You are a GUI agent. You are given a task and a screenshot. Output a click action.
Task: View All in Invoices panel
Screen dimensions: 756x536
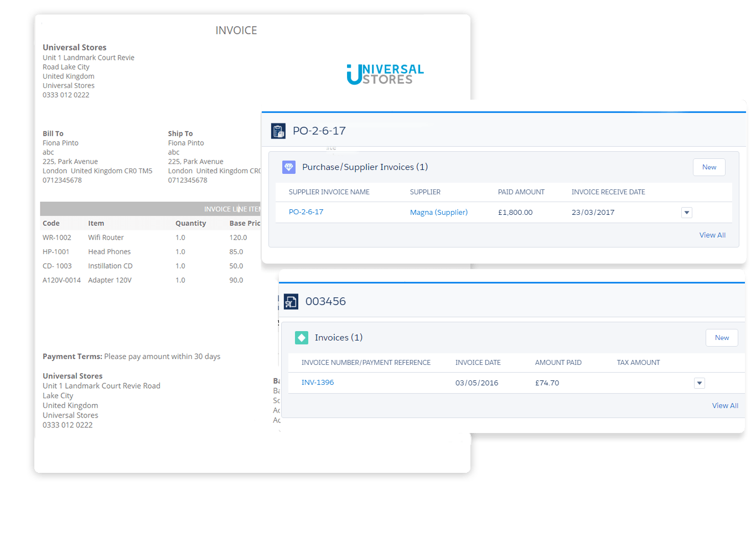coord(725,406)
